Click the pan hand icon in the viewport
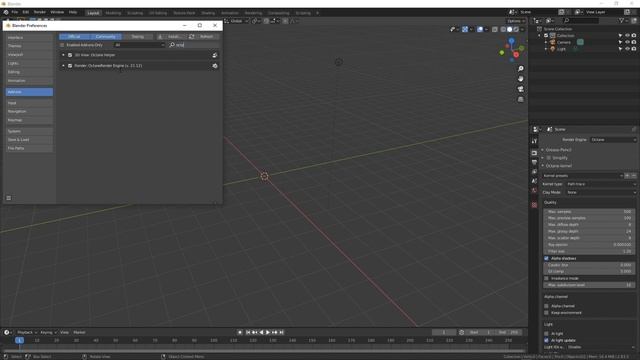 520,79
